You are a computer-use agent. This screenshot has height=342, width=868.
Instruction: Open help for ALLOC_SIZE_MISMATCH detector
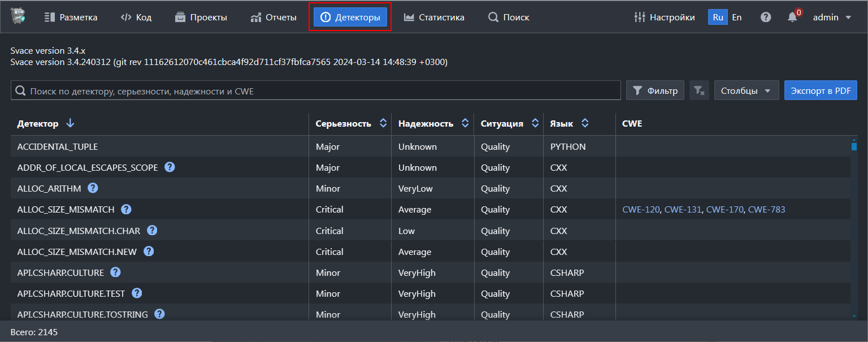click(126, 210)
